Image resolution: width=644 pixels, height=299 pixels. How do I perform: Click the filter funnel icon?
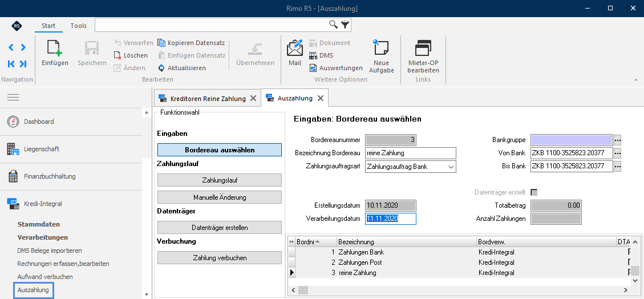coord(345,25)
